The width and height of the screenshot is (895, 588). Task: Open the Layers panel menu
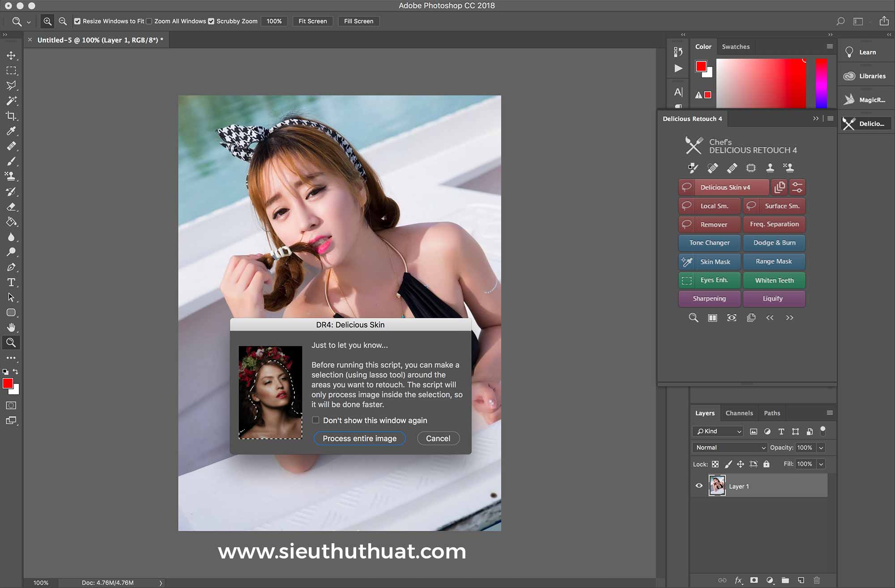point(830,413)
